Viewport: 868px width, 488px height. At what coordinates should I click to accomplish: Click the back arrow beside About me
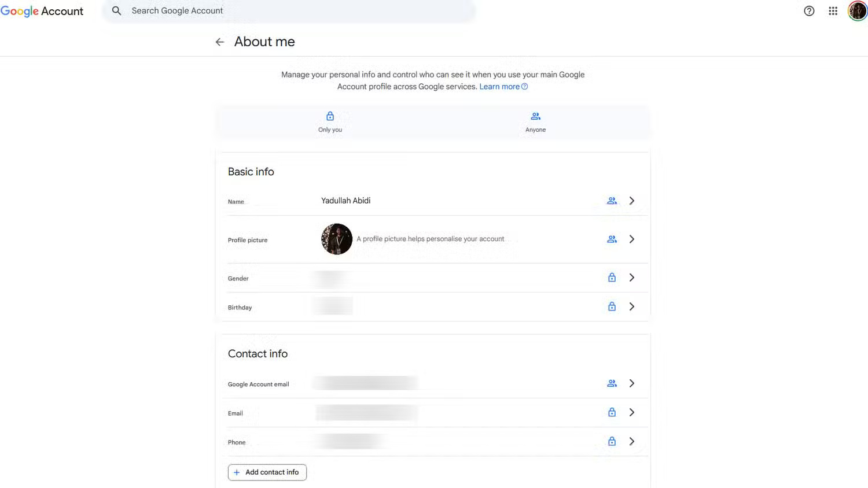pos(219,42)
